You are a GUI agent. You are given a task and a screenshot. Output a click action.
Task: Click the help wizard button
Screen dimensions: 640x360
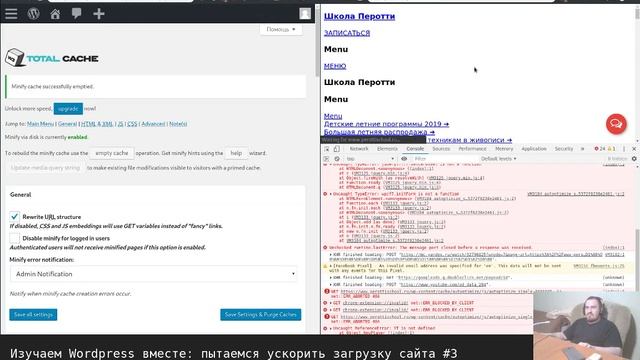point(236,153)
